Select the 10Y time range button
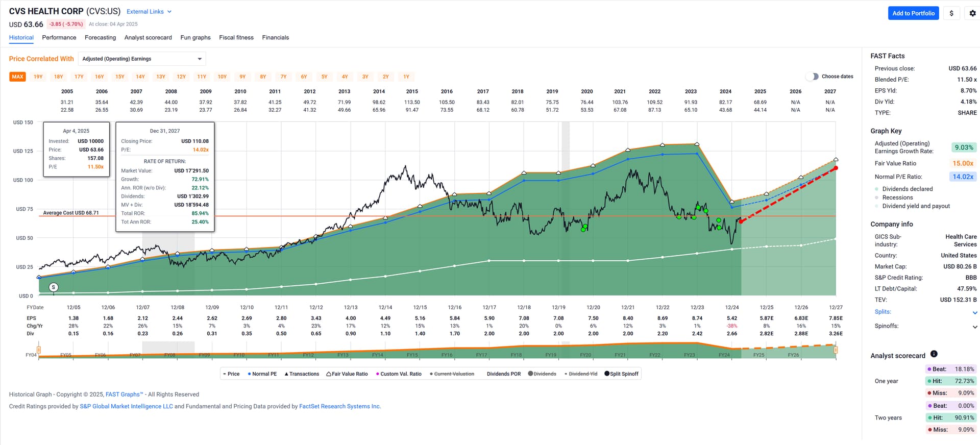Screen dimensions: 980x445 (x=222, y=77)
